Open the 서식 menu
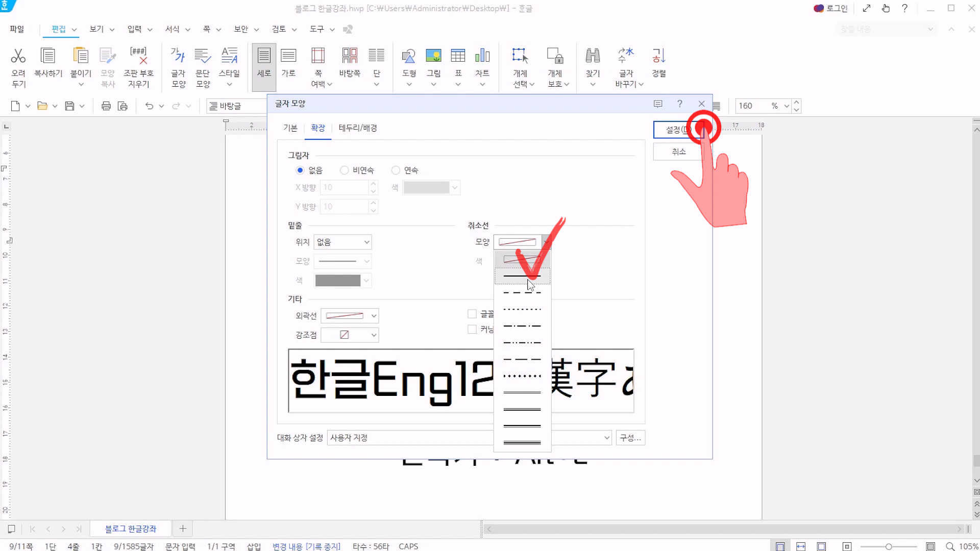 [173, 29]
